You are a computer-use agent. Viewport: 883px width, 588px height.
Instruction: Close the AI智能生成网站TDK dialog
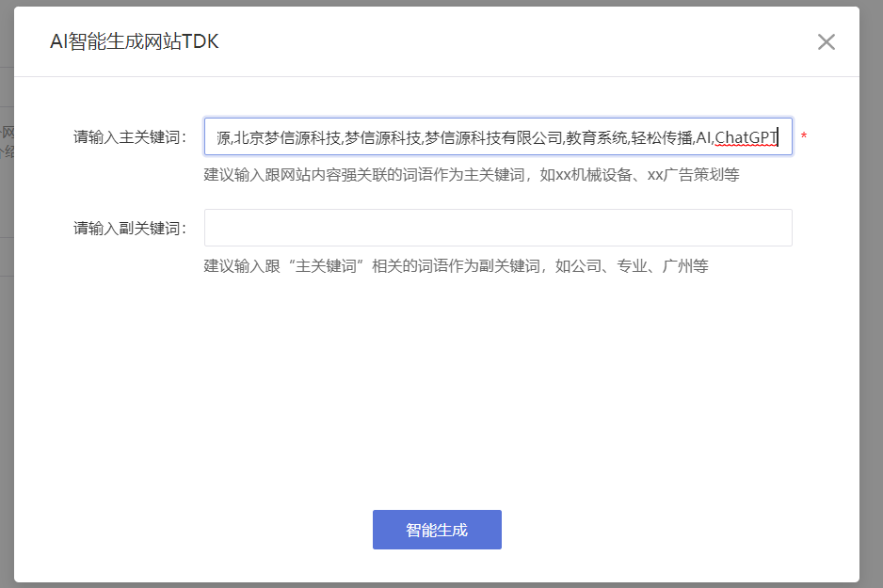coord(826,41)
